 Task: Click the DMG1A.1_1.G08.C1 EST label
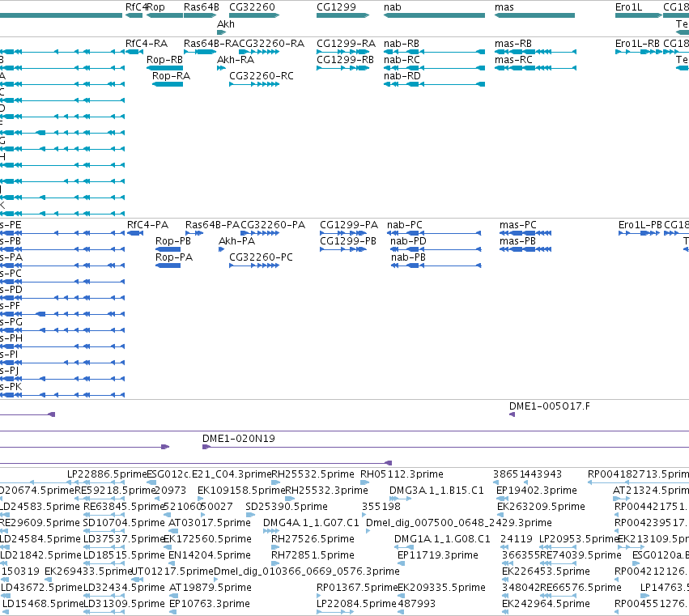tap(442, 539)
